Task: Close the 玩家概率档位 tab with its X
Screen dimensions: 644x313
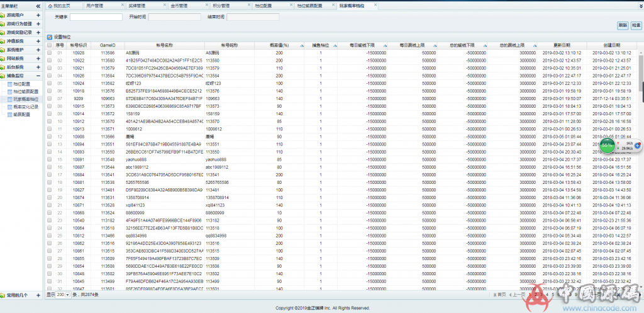Action: (x=375, y=5)
